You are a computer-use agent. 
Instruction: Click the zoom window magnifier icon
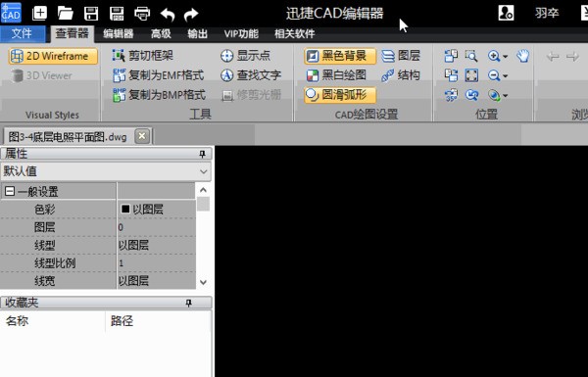pos(471,56)
